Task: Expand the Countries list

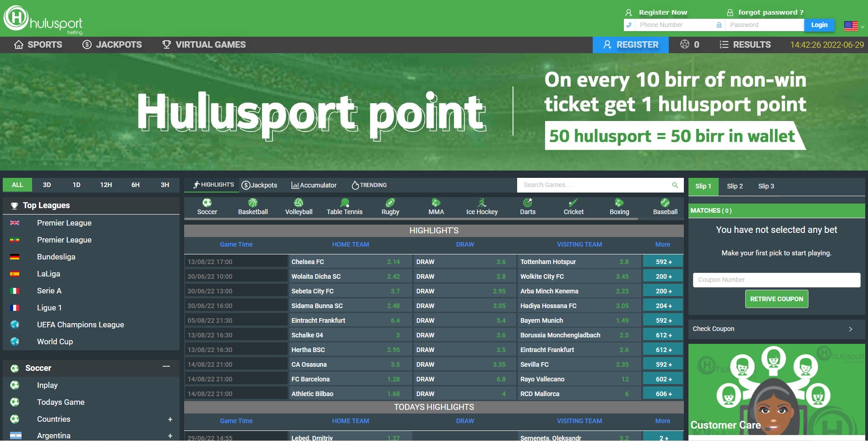Action: tap(170, 419)
